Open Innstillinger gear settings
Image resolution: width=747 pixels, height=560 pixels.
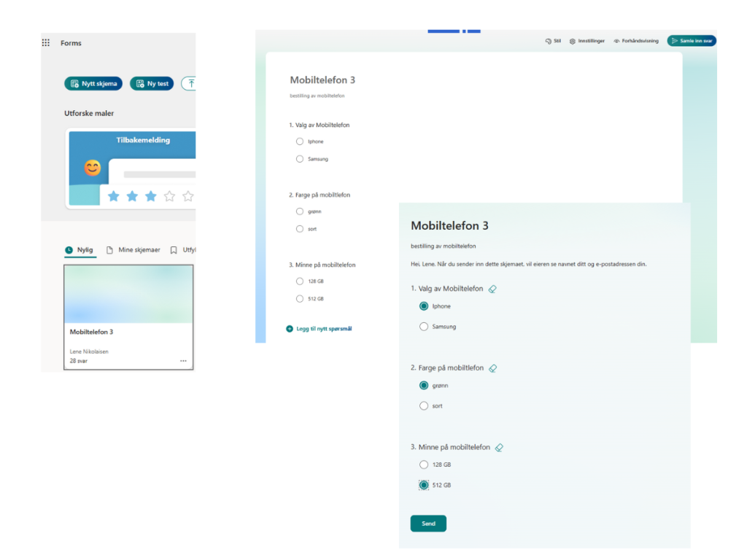(x=573, y=41)
